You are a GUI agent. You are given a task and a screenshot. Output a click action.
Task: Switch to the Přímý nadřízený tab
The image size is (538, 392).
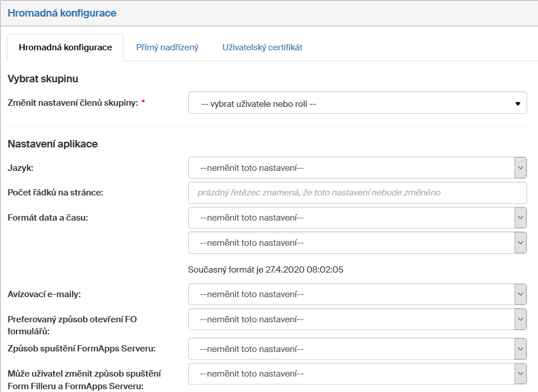167,47
